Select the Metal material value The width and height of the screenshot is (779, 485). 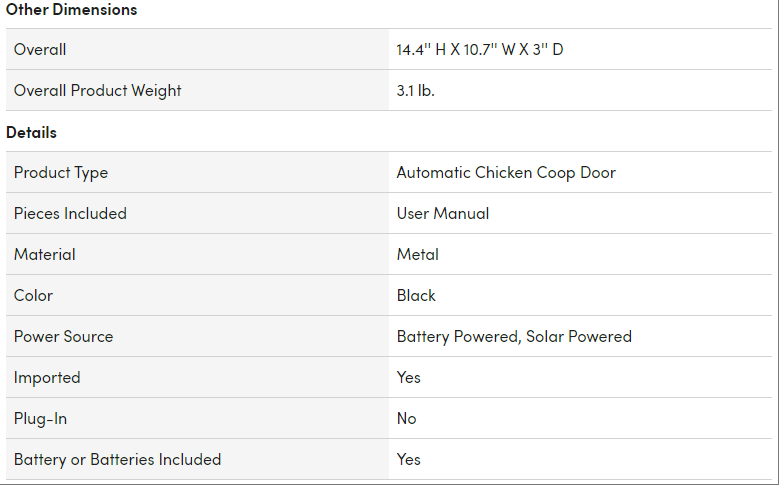417,254
